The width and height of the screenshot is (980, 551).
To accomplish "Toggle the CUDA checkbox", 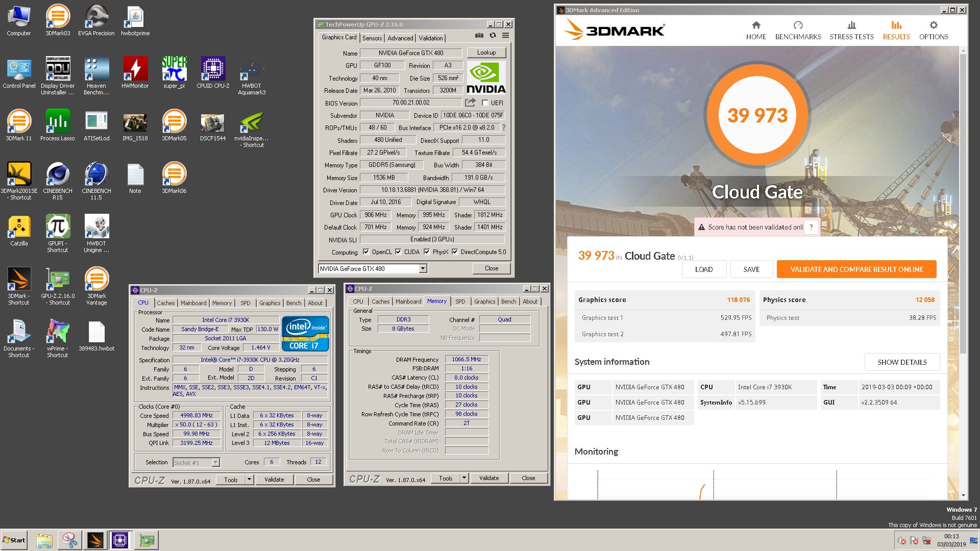I will (x=398, y=252).
